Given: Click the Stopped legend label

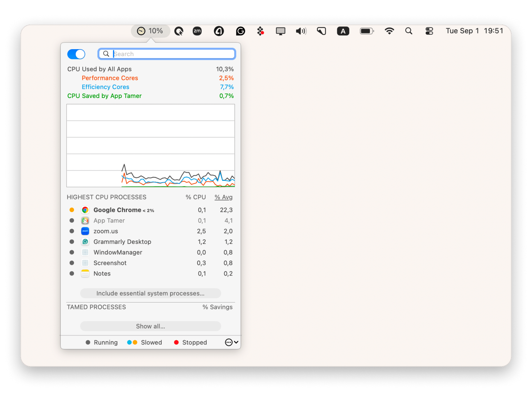Looking at the screenshot, I should [194, 342].
